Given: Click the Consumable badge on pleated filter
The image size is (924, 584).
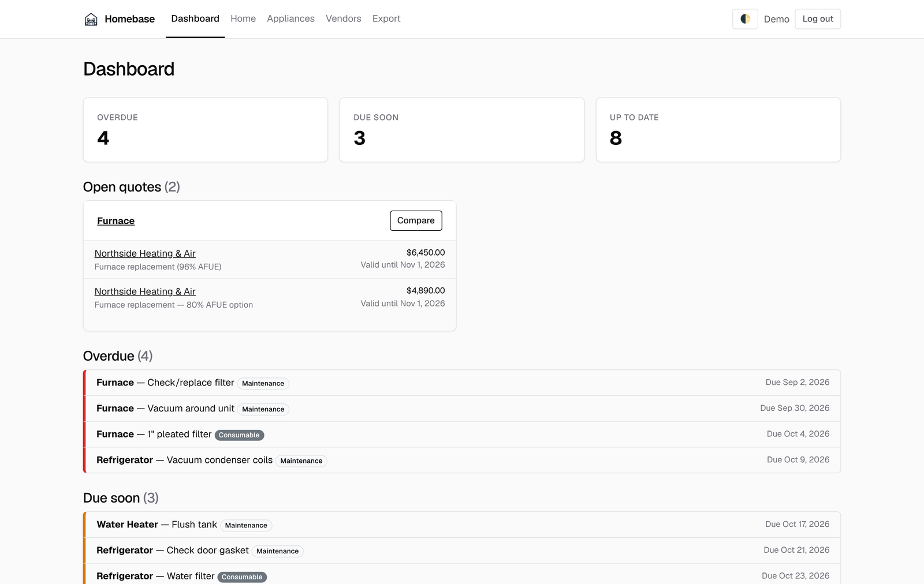Looking at the screenshot, I should (239, 435).
